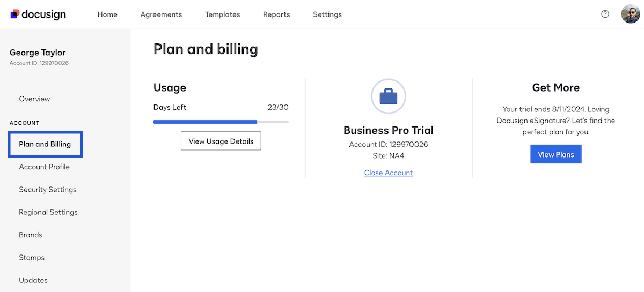Click the 23/30 days value

pyautogui.click(x=278, y=107)
